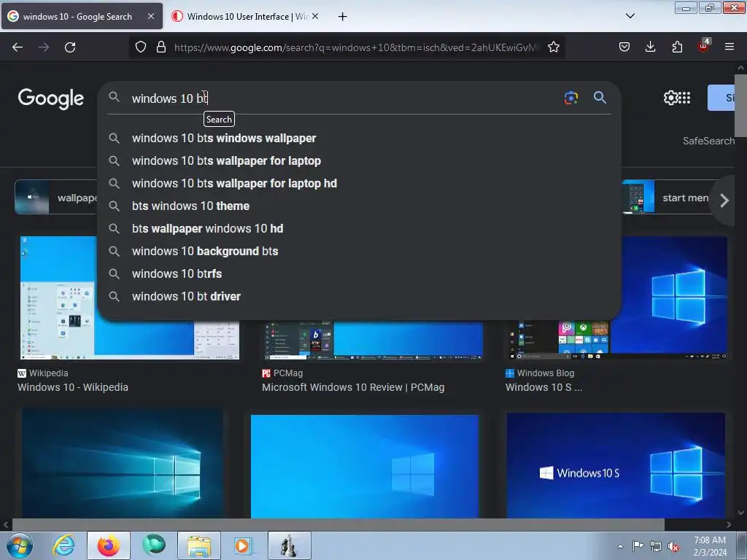This screenshot has width=747, height=560.
Task: Open the tracking protection shield icon
Action: [x=141, y=47]
